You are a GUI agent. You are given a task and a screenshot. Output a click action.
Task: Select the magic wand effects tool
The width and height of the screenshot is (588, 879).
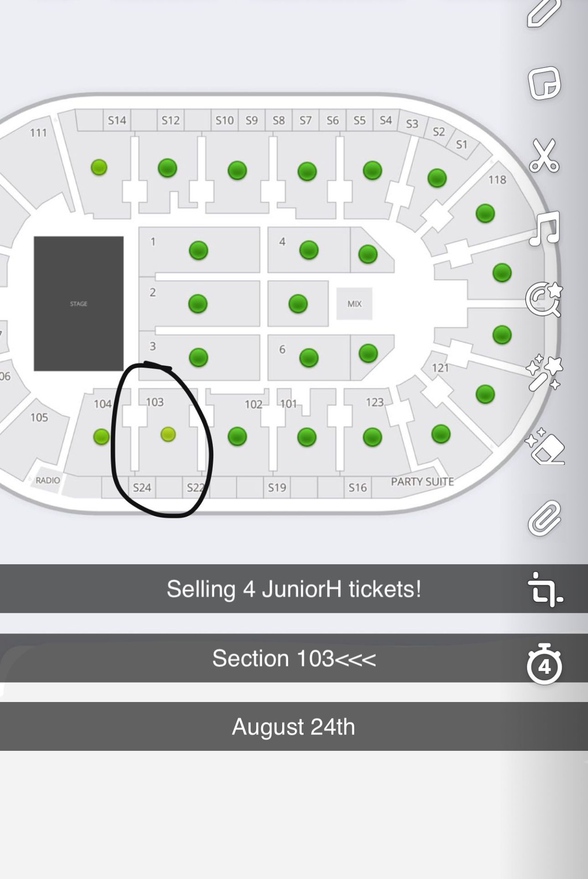(544, 373)
